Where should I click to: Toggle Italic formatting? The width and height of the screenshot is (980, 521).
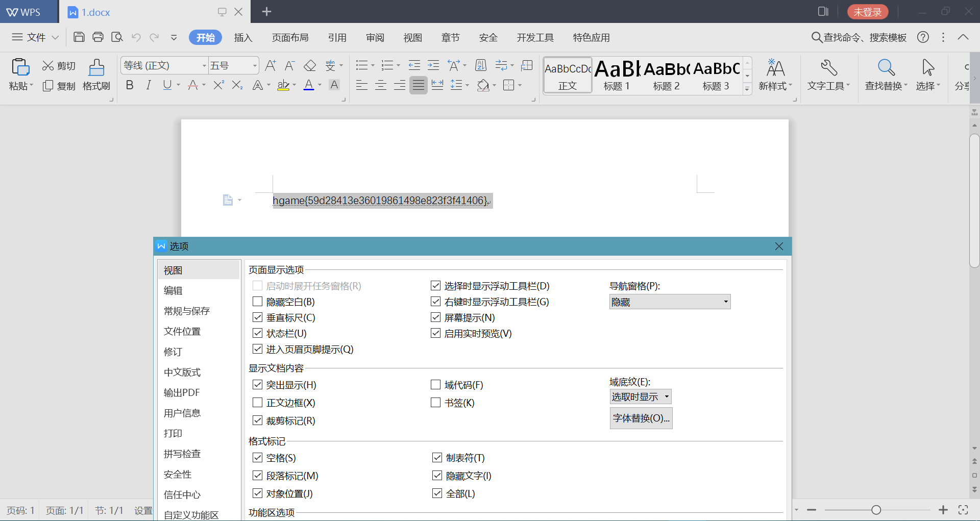(x=149, y=85)
